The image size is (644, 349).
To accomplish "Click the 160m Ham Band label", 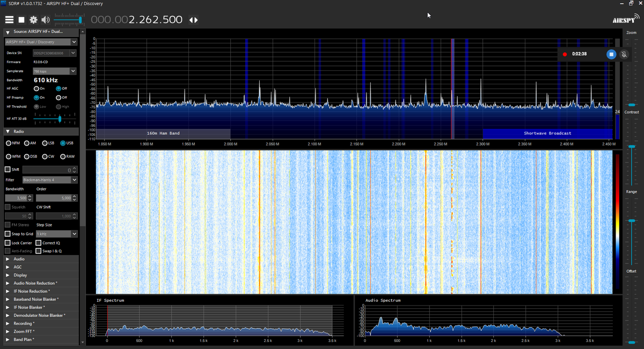I will pos(163,133).
